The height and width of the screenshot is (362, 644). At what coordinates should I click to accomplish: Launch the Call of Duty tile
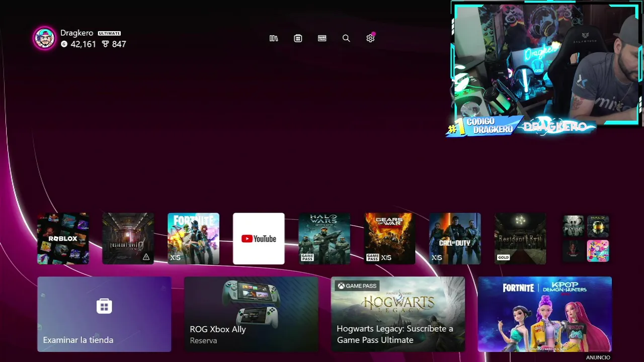click(455, 238)
